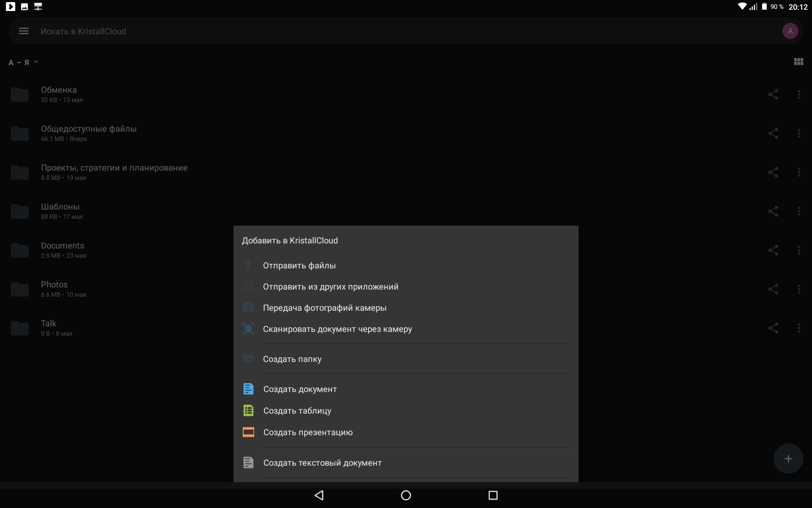
Task: Tap the camera photo upload icon
Action: click(x=248, y=307)
